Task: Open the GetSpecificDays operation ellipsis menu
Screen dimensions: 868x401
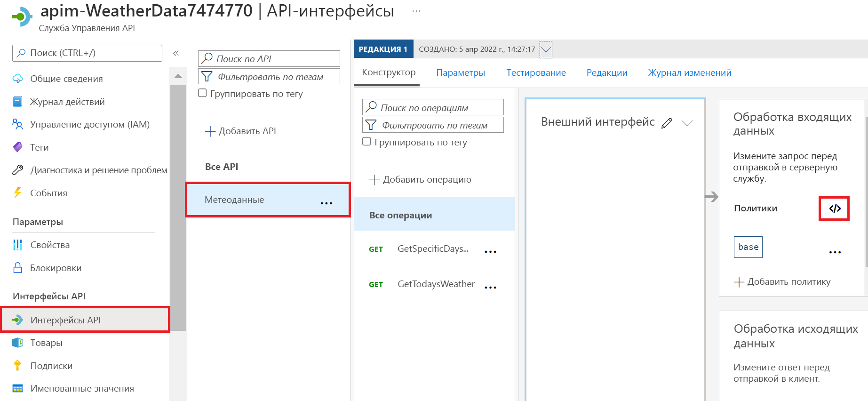Action: click(490, 251)
